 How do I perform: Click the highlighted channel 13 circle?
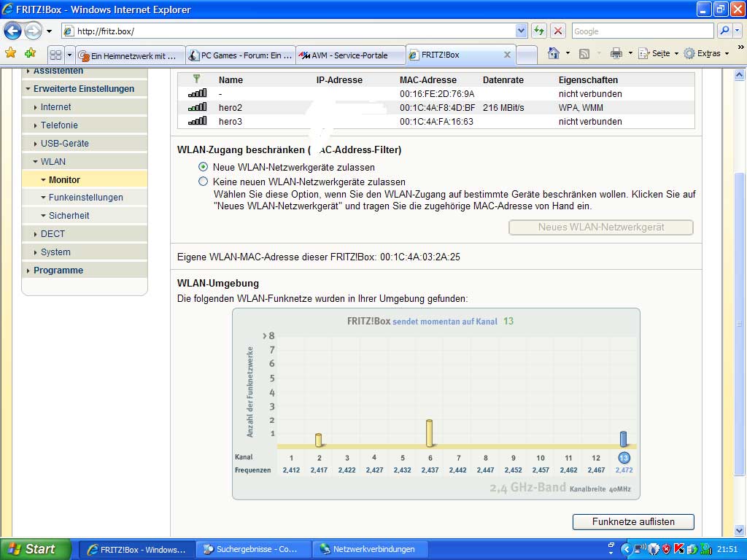(x=624, y=458)
